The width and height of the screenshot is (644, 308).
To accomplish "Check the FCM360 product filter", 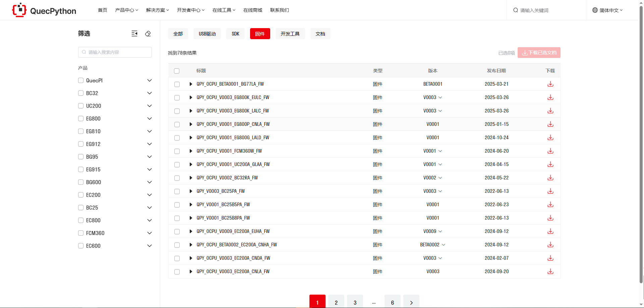I will (81, 233).
